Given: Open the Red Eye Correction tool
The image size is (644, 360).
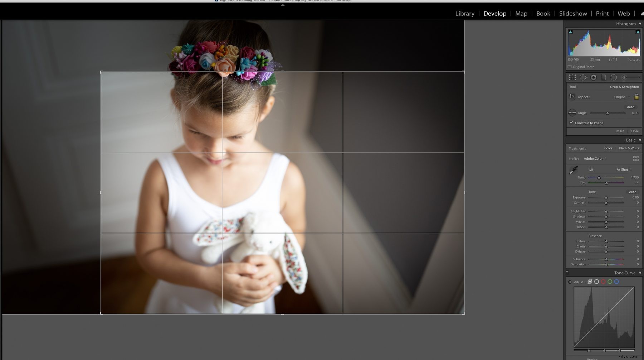Looking at the screenshot, I should pos(593,77).
